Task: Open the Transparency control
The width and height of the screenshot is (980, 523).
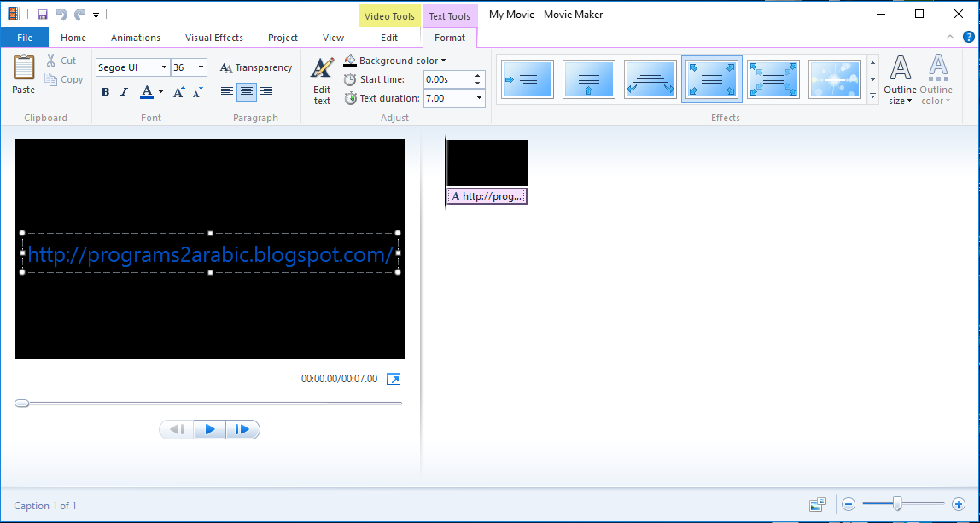Action: (256, 67)
